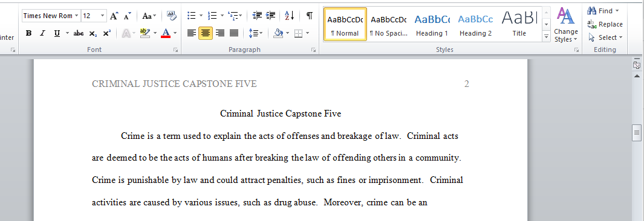This screenshot has height=221, width=644.
Task: Expand bullets library dropdown arrow
Action: click(201, 16)
